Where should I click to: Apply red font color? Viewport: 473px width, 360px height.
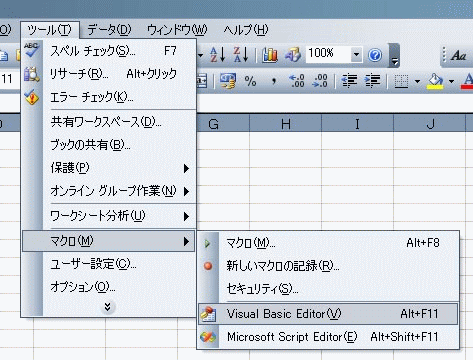click(467, 81)
